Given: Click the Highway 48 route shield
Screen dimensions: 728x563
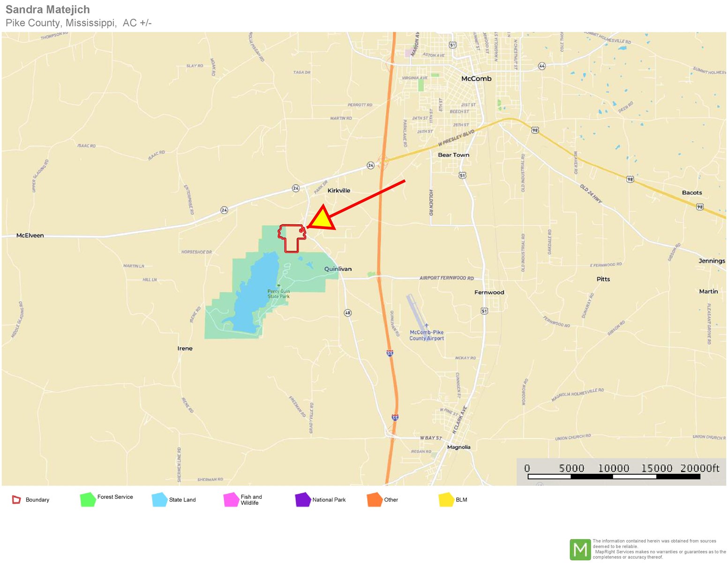Looking at the screenshot, I should [347, 313].
